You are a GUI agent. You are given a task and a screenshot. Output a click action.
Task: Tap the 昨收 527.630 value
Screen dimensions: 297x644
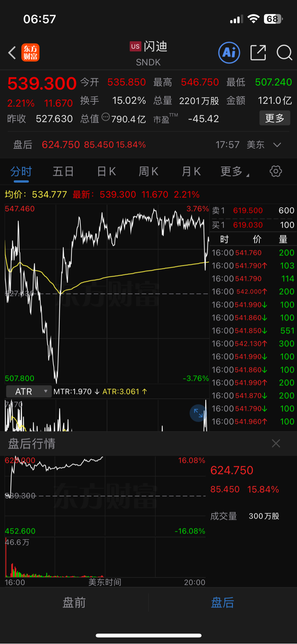pyautogui.click(x=54, y=119)
